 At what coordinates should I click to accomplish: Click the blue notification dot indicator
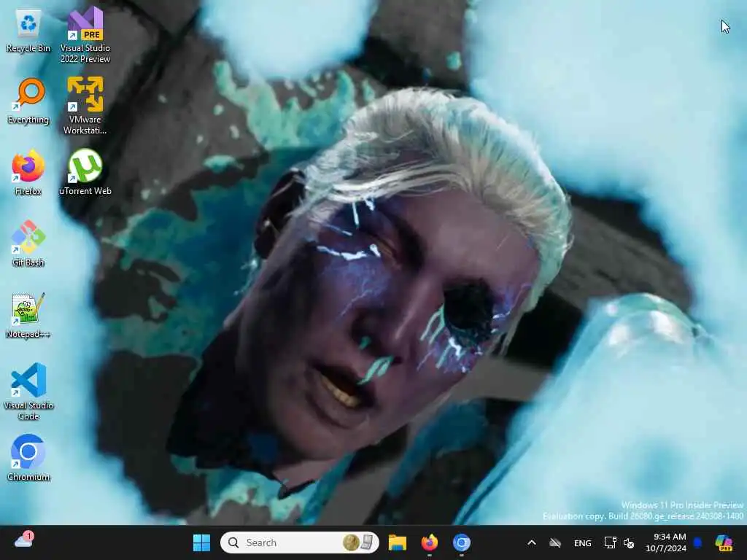(698, 542)
